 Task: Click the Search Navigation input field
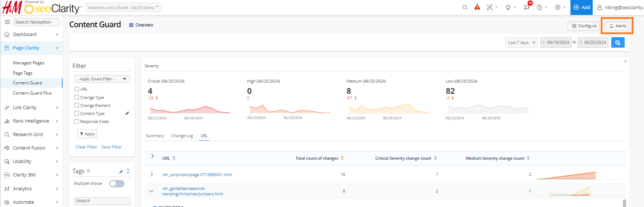(x=36, y=22)
